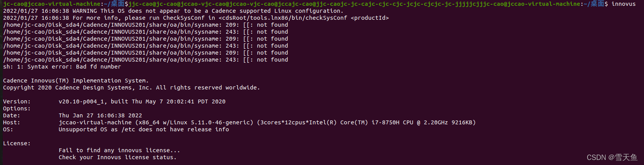Click the "Syntax error: Bad fd number" line
644x165 pixels.
pyautogui.click(x=62, y=67)
